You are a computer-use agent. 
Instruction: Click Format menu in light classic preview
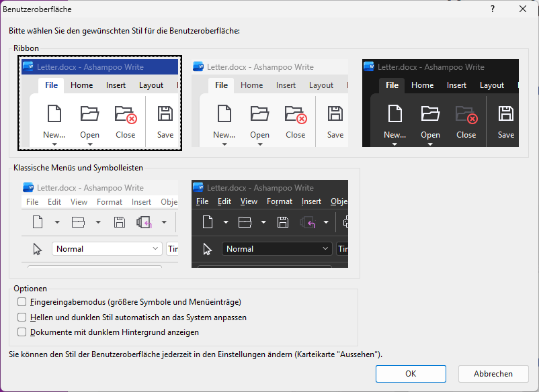click(110, 202)
